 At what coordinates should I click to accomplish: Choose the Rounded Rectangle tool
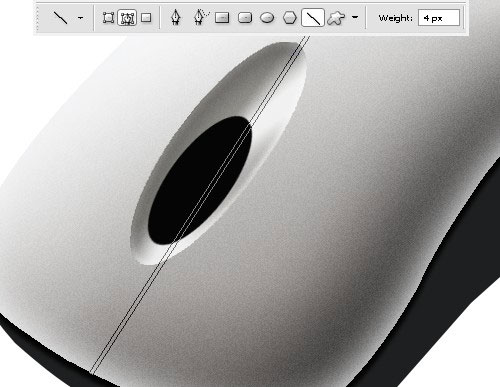(x=245, y=18)
